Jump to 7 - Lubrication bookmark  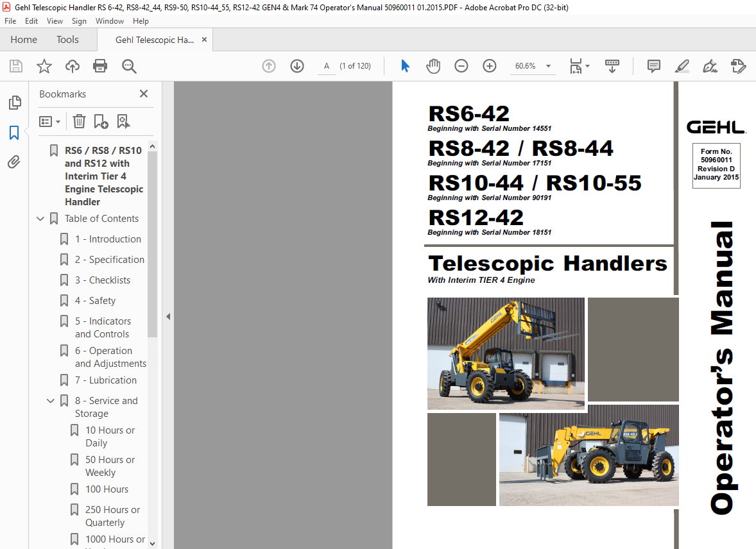pyautogui.click(x=106, y=380)
